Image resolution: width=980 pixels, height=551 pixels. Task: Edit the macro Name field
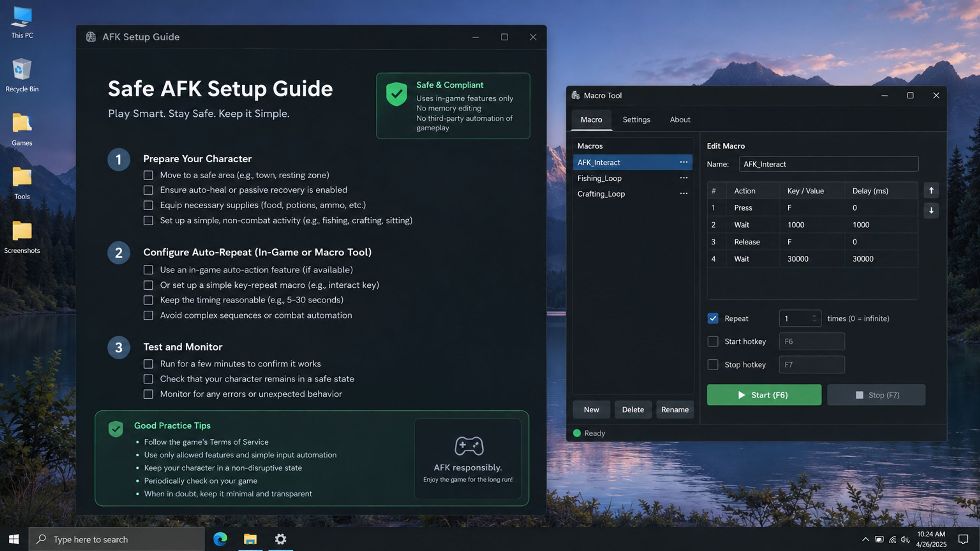(x=828, y=164)
